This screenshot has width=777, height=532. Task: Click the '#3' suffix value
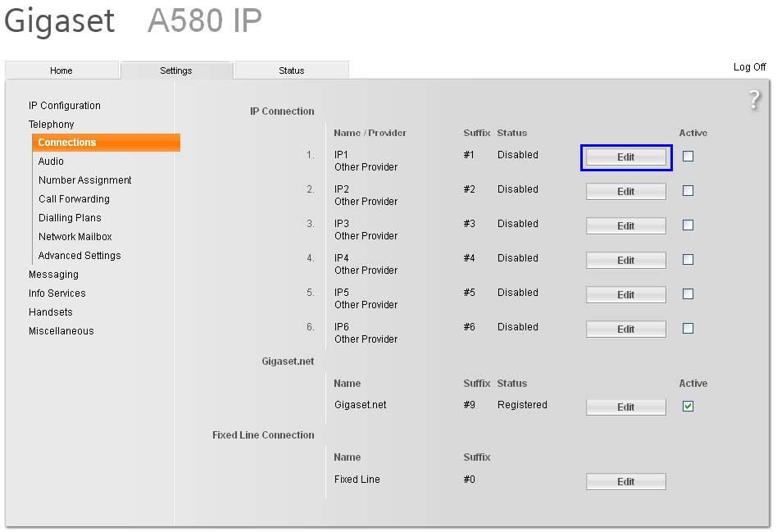click(x=470, y=224)
